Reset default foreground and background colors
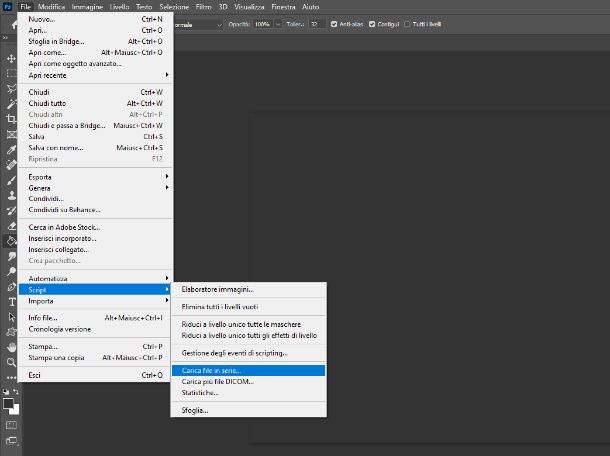 point(6,392)
